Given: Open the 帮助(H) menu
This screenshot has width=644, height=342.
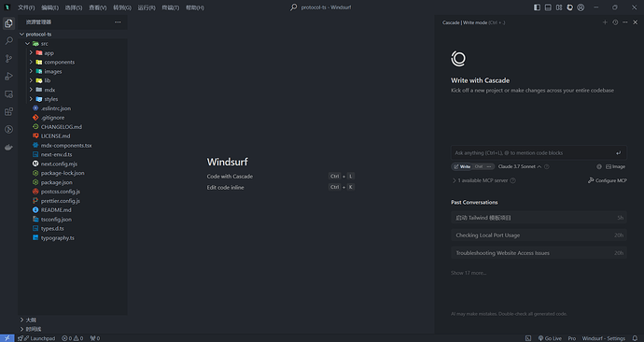Looking at the screenshot, I should tap(195, 7).
